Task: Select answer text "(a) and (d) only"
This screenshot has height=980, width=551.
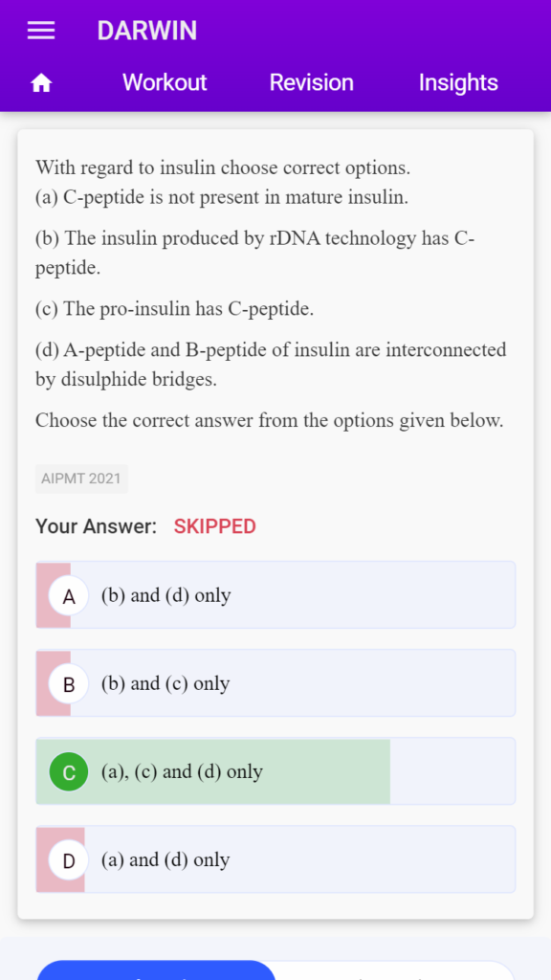Action: 165,860
